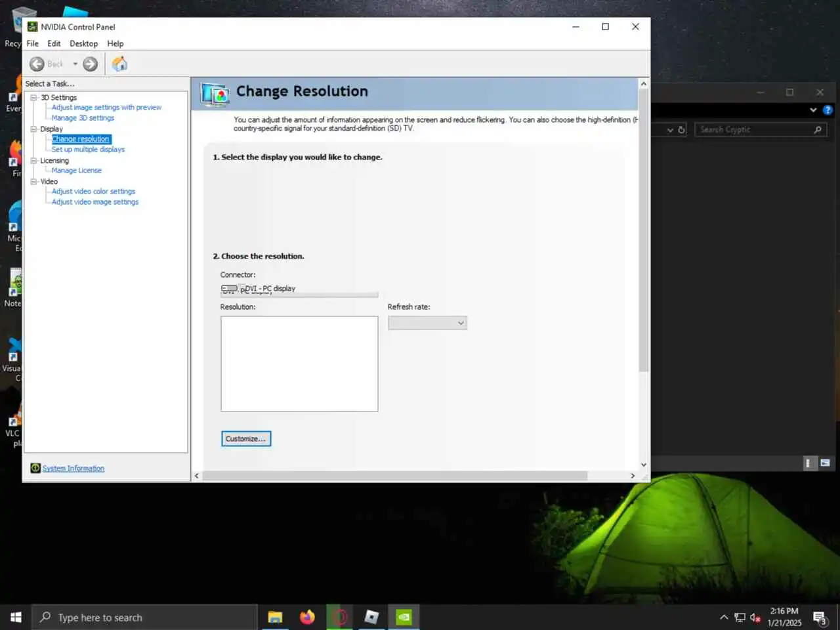Click the taskbar search box
The image size is (840, 630).
click(x=144, y=617)
